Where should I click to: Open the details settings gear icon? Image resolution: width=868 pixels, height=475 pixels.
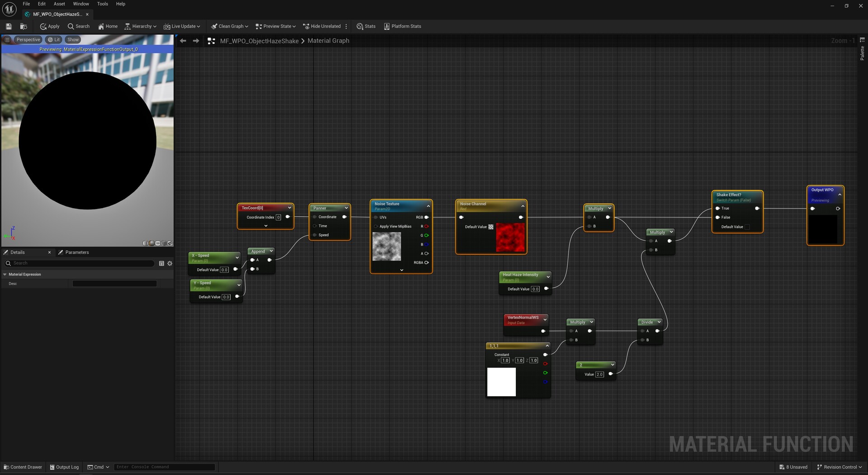[170, 263]
